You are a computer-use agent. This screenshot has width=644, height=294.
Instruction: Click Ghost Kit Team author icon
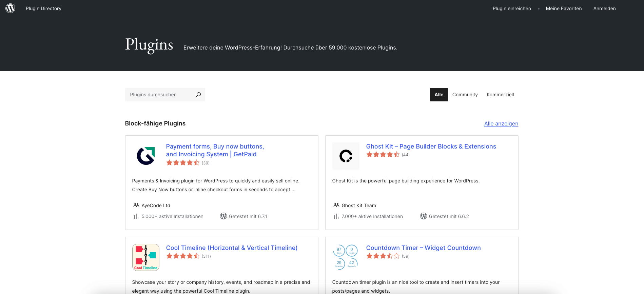coord(336,205)
